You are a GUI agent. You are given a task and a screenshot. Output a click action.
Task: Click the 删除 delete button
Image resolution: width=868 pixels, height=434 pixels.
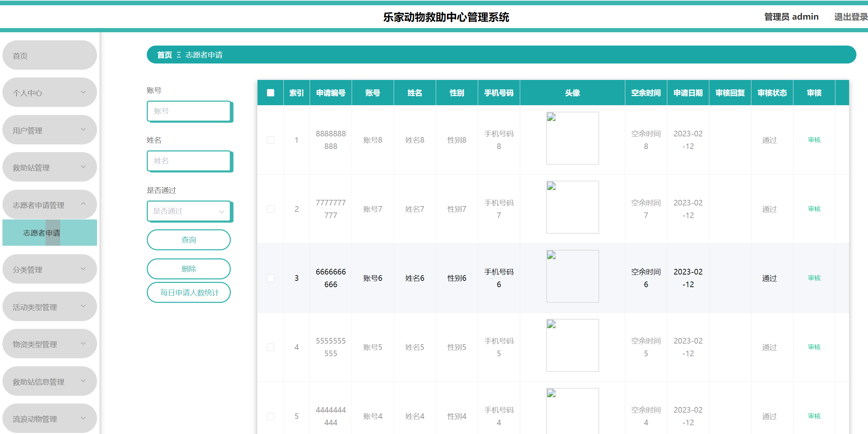point(189,269)
